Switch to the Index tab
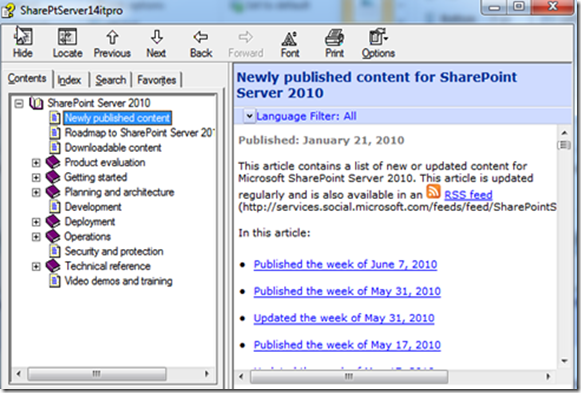 click(x=69, y=80)
